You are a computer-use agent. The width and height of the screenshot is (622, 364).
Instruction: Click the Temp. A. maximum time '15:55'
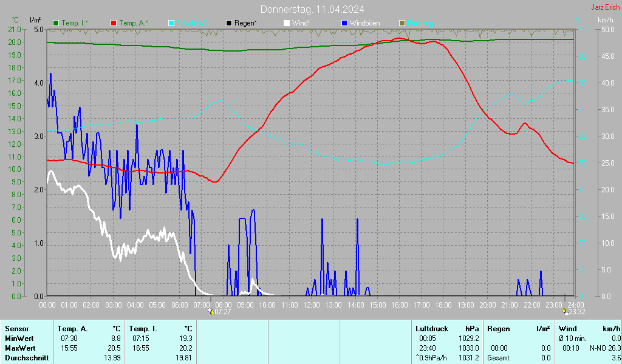point(69,348)
